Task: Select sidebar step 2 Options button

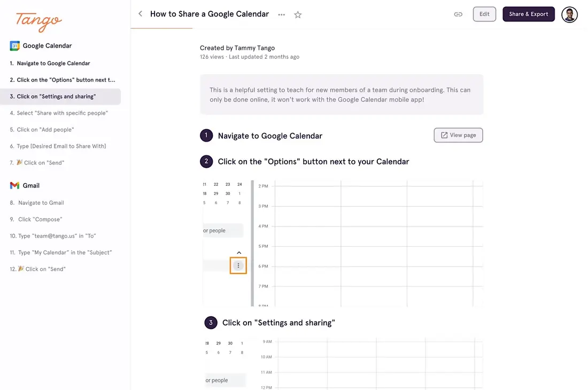Action: point(62,80)
